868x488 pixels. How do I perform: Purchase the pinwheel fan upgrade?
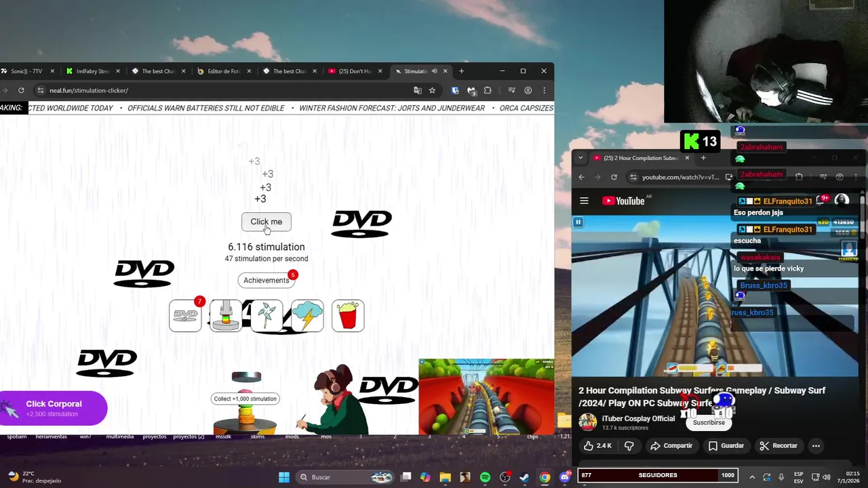[x=267, y=316]
